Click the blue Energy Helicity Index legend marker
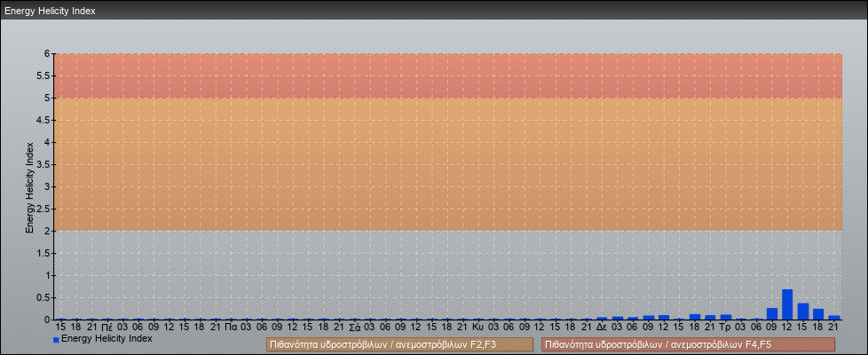The image size is (868, 355). 56,340
